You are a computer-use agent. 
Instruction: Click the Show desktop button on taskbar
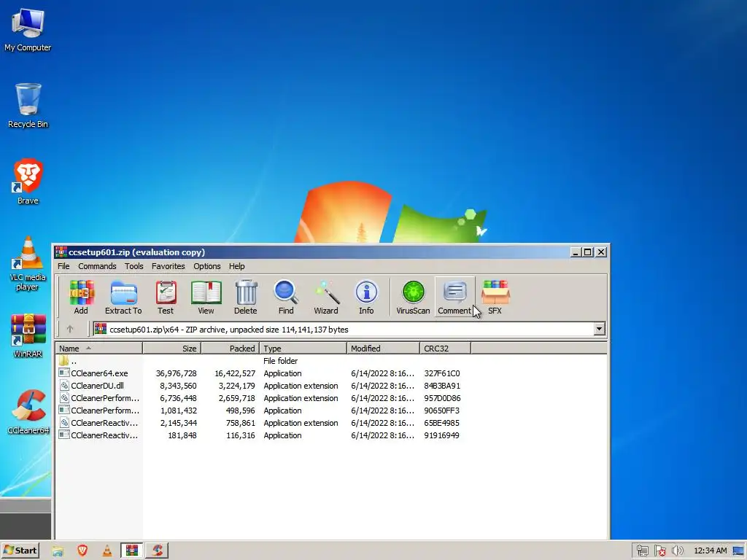tap(739, 551)
